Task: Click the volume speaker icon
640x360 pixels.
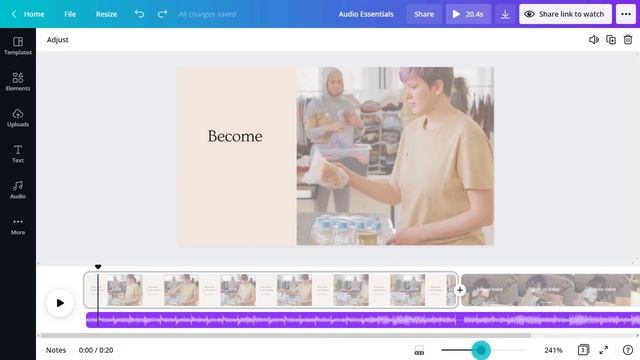Action: point(593,40)
